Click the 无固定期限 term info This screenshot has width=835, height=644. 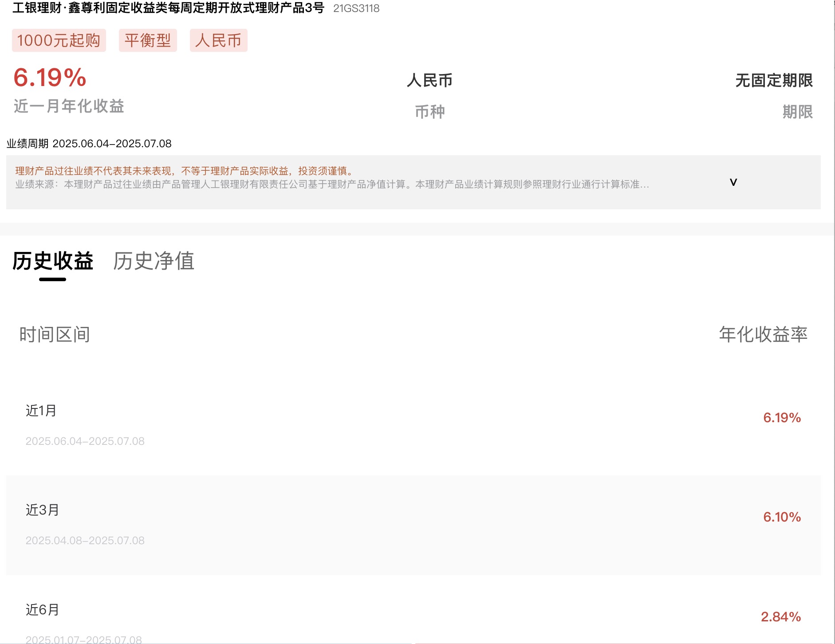coord(773,81)
